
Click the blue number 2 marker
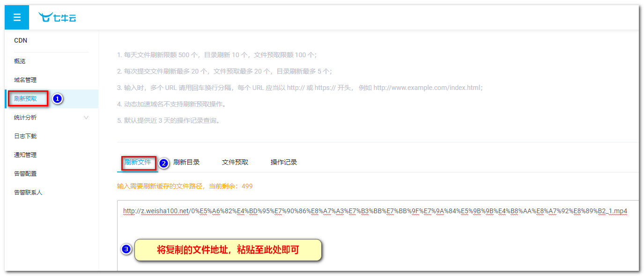163,164
